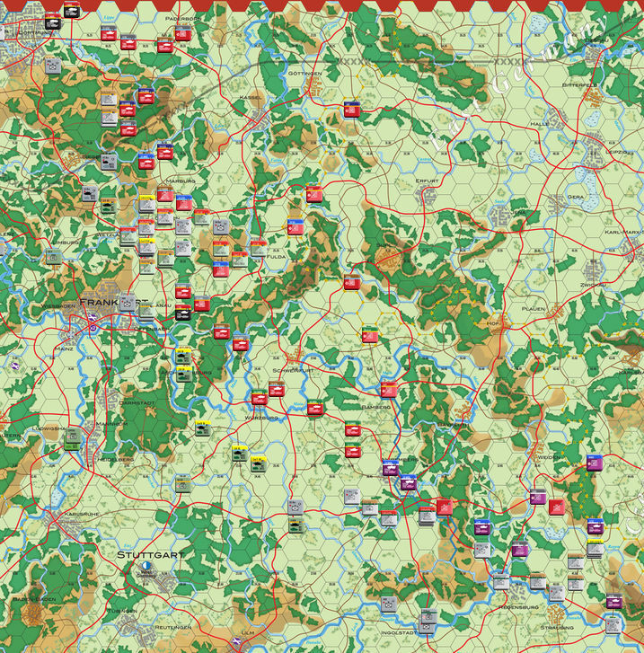Click the Karlsruhe city label
The height and width of the screenshot is (653, 644).
tap(82, 514)
